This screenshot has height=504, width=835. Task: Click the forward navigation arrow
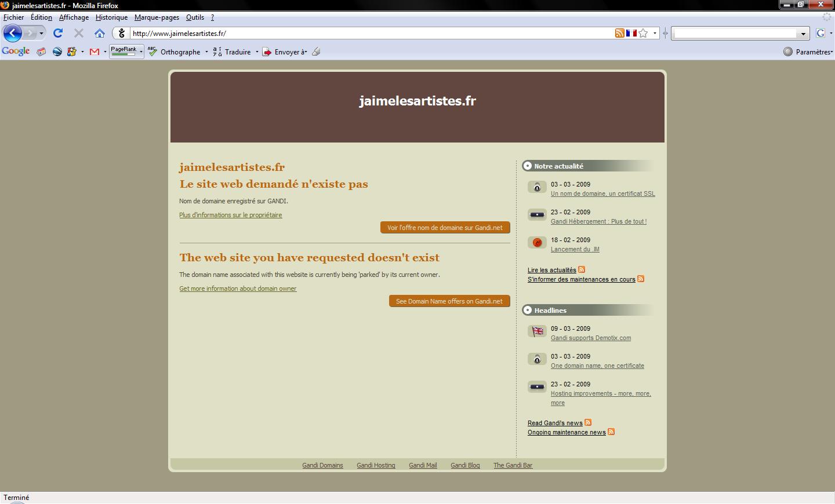[30, 33]
